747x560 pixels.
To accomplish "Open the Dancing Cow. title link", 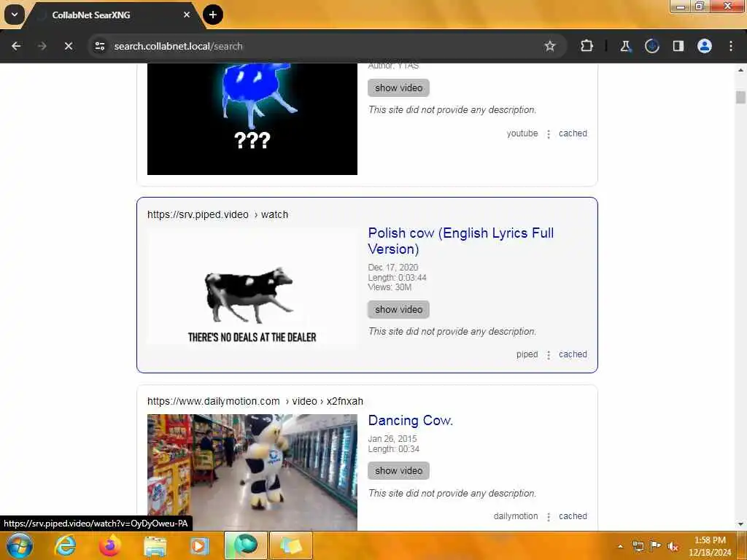I will tap(410, 421).
